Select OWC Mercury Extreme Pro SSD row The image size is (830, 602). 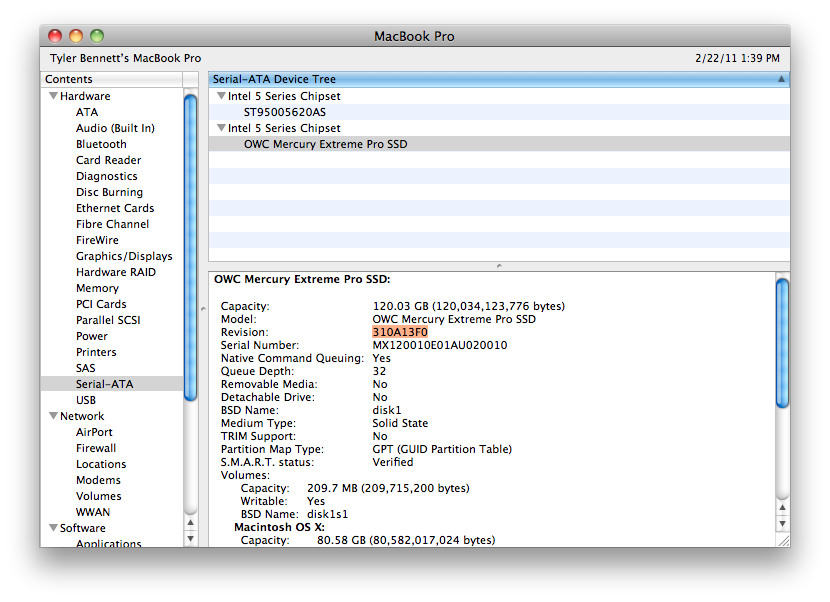pyautogui.click(x=499, y=144)
